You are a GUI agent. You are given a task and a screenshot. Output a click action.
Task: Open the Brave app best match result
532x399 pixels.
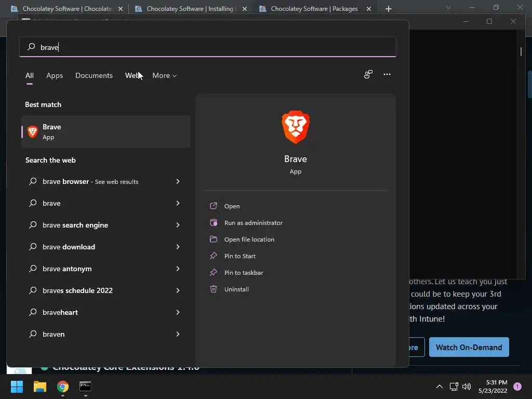coord(105,131)
